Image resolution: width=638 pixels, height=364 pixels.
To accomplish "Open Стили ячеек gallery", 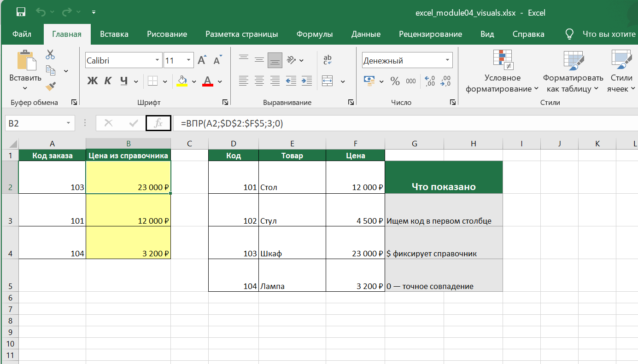I will 621,71.
